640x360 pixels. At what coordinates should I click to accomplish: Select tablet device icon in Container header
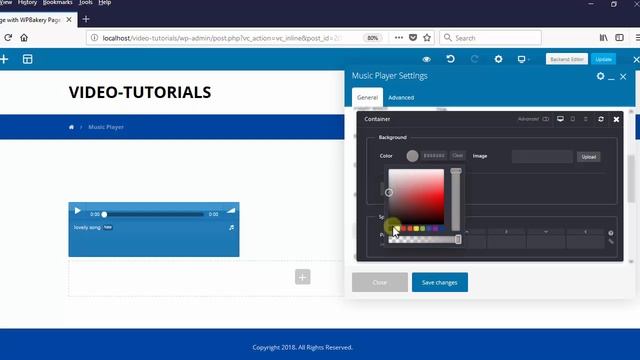(x=573, y=119)
